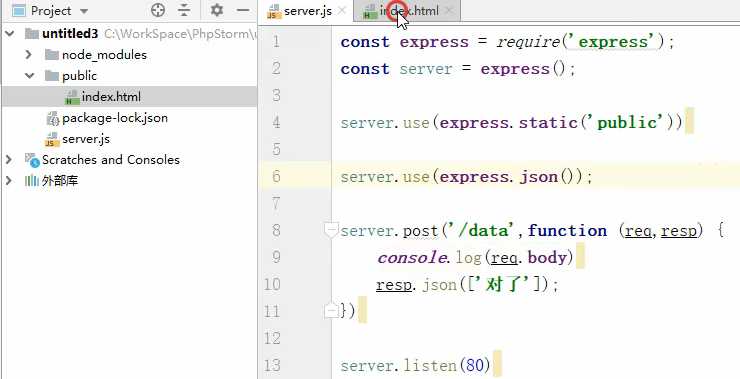Select index.html in project tree
Screen dimensions: 740x379
coord(111,97)
